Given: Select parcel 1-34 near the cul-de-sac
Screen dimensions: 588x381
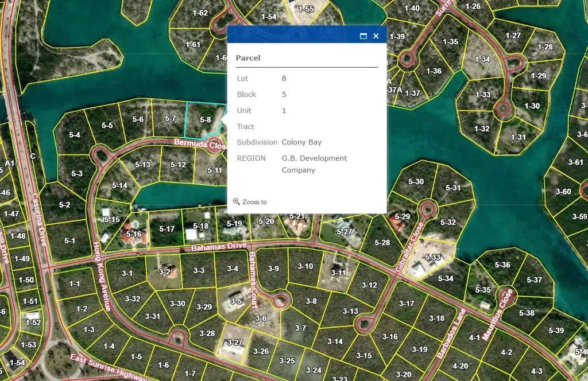Looking at the screenshot, I should 482,59.
